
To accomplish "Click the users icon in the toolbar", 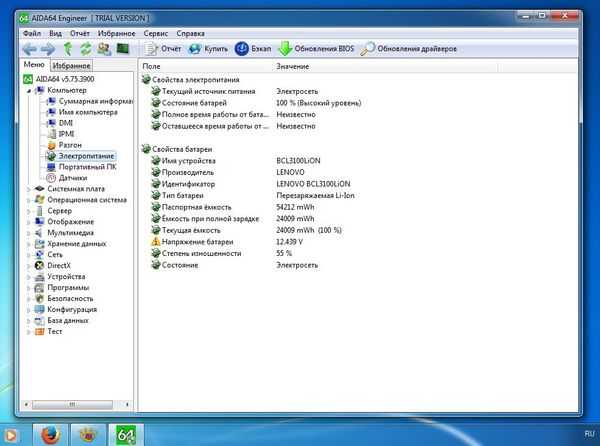I will click(104, 49).
